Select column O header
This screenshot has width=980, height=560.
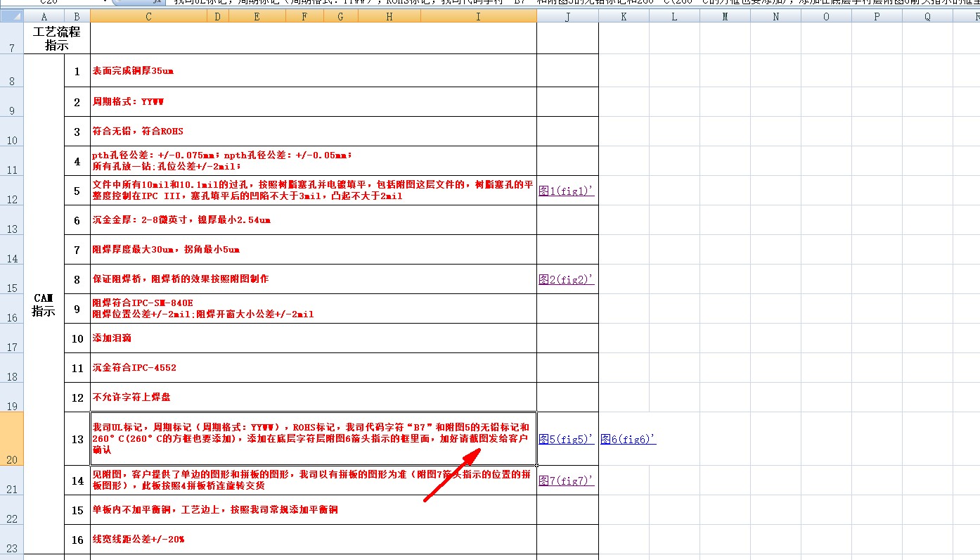(x=827, y=17)
